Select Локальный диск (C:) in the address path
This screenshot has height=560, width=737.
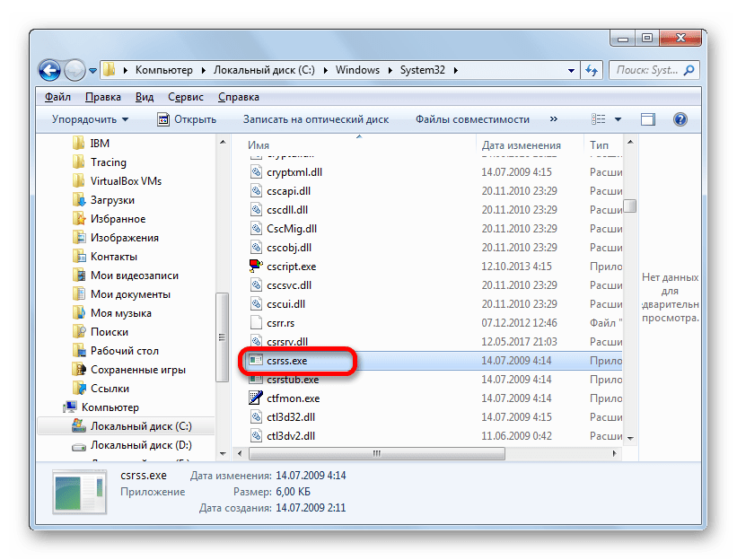click(x=264, y=70)
